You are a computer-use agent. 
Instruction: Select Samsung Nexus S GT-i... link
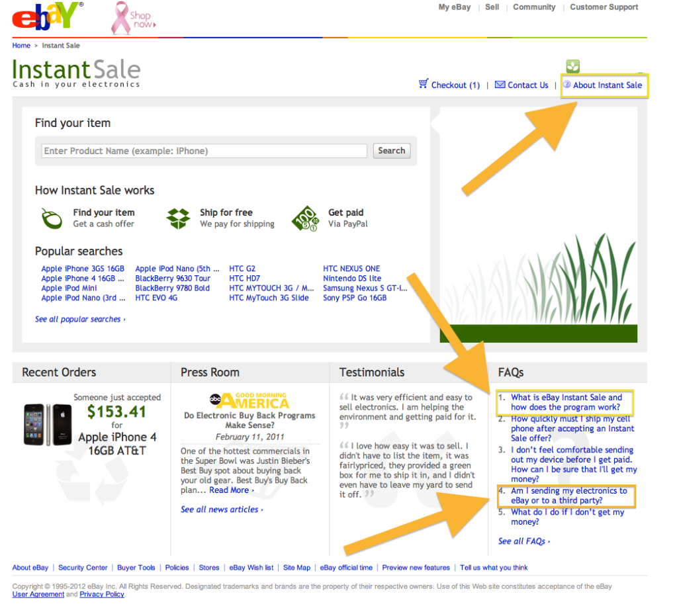(365, 288)
